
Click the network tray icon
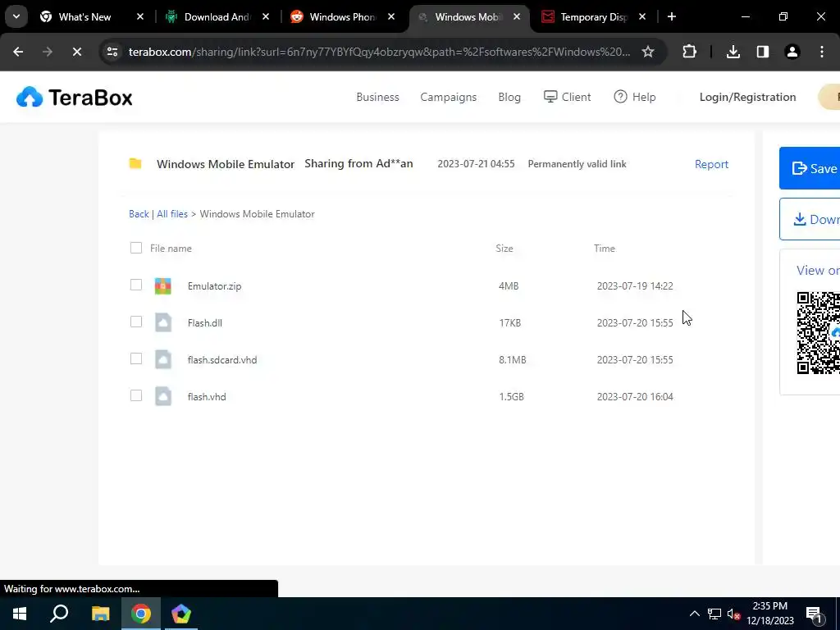point(714,614)
